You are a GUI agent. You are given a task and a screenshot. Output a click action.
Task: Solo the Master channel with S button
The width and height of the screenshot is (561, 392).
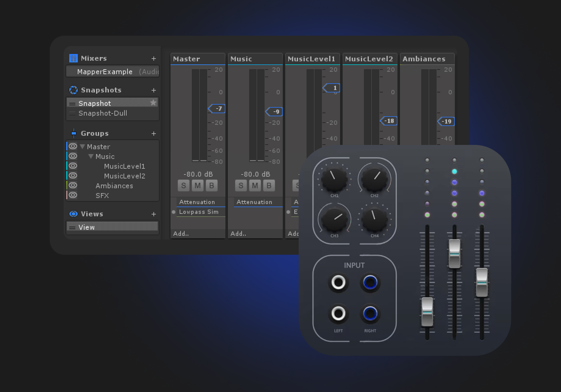click(183, 185)
